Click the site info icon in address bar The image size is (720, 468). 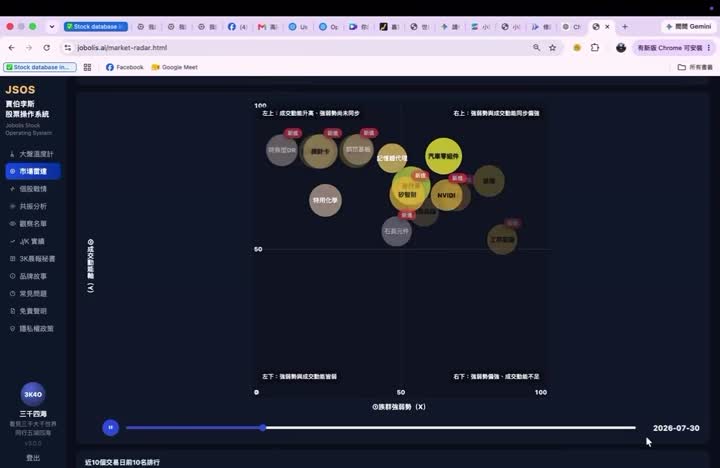pos(68,47)
